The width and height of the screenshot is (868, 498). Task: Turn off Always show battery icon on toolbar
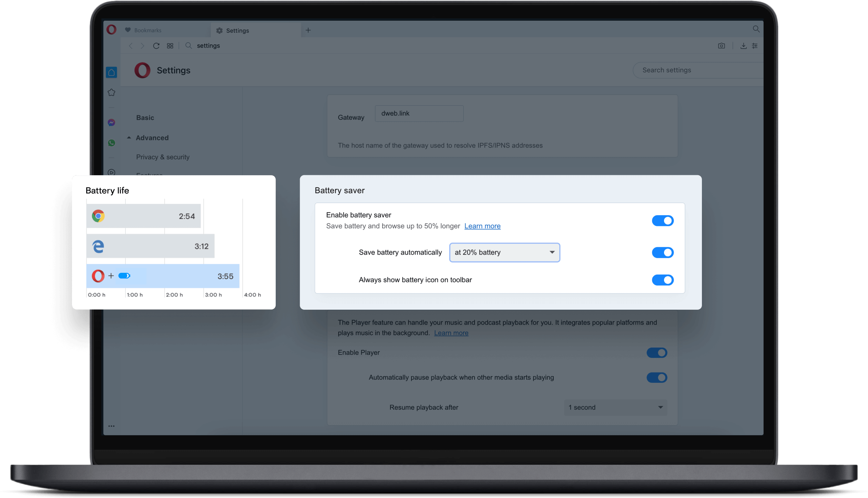click(x=663, y=280)
